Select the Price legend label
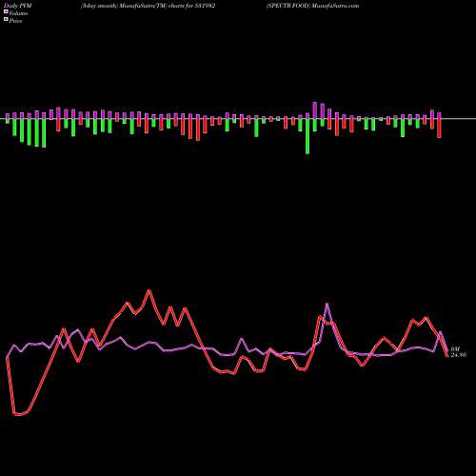 (x=15, y=21)
